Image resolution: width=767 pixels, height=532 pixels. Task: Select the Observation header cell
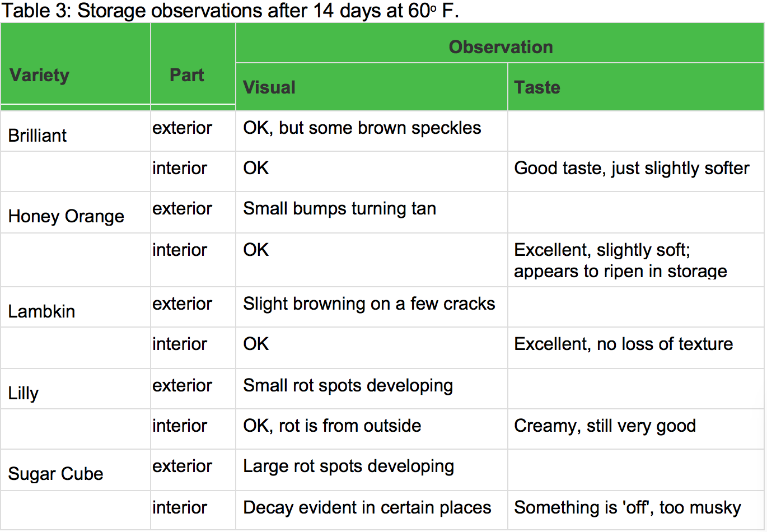[x=500, y=47]
